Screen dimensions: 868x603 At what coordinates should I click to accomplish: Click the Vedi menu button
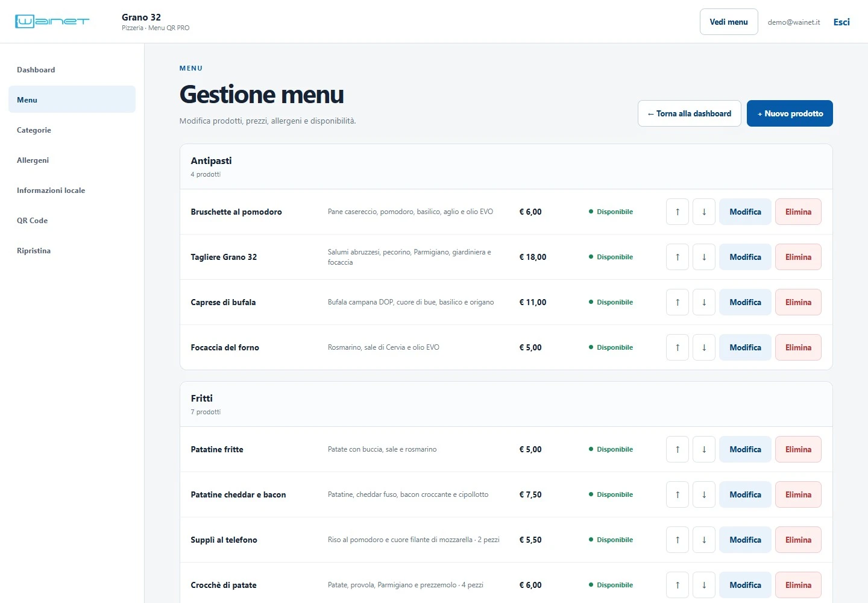pos(729,22)
